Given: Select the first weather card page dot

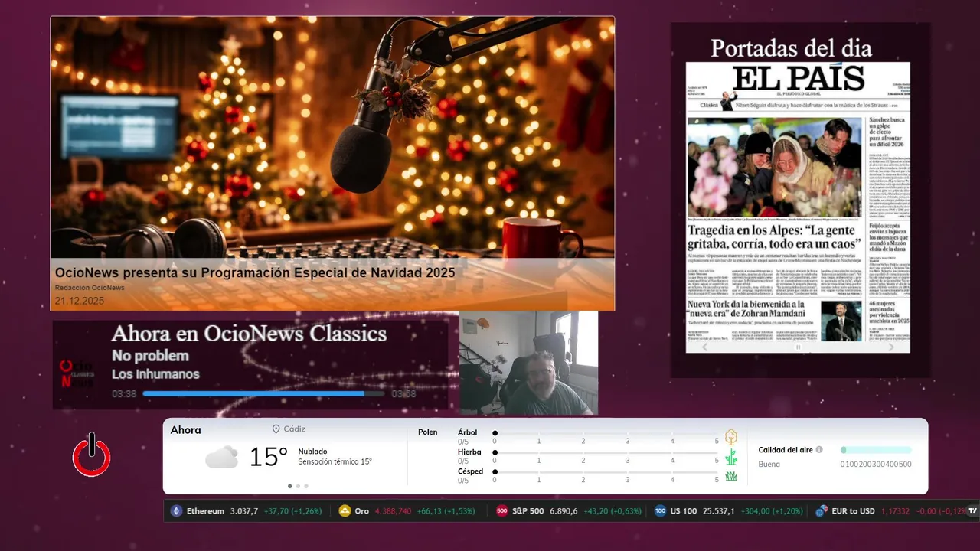Looking at the screenshot, I should pyautogui.click(x=289, y=486).
